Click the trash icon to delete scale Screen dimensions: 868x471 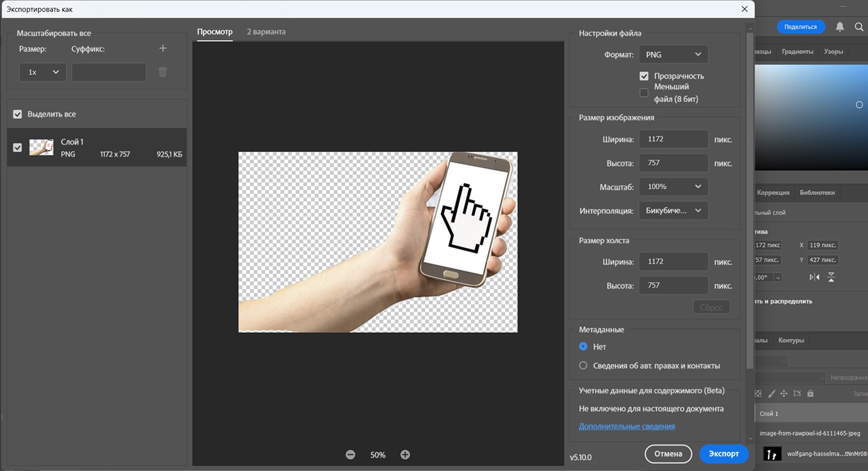pos(163,72)
